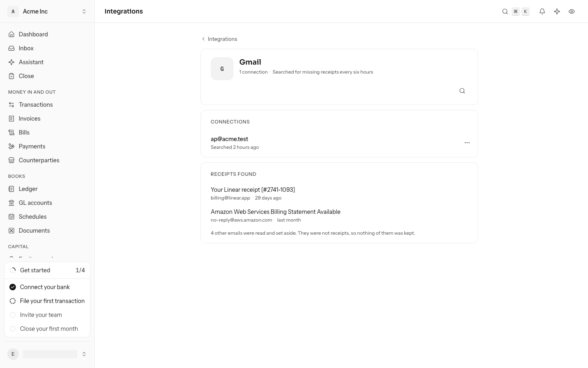Open Dashboard in the sidebar
This screenshot has width=588, height=368.
click(x=47, y=34)
